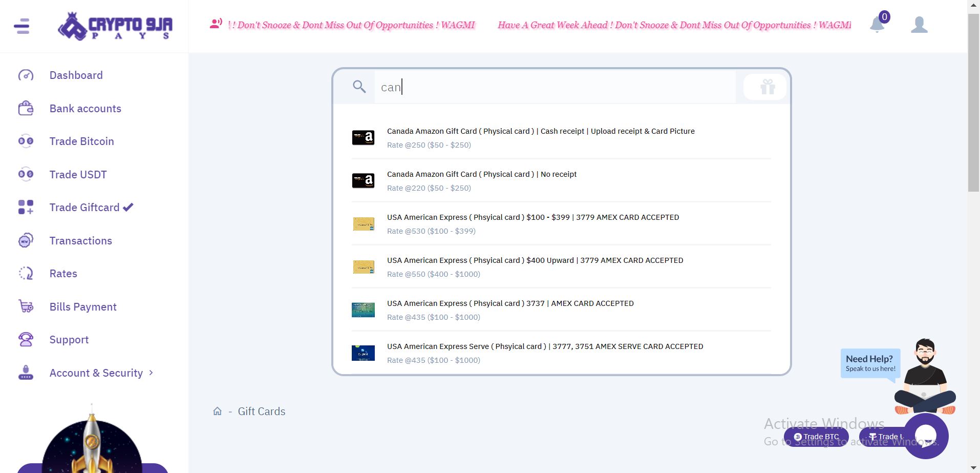Screen dimensions: 980x473
Task: Click the 'Rate @550 ($400 - $1000)' text
Action: 433,274
